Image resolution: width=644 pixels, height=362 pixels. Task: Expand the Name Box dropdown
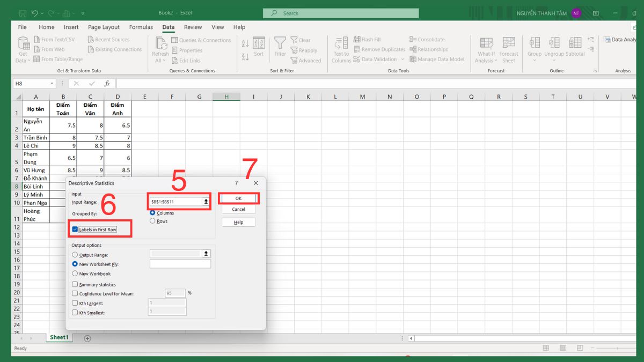52,84
